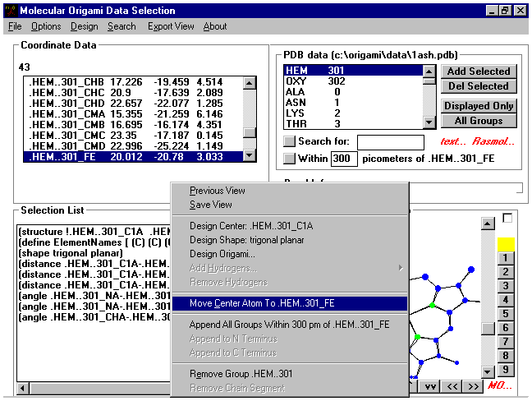Image resolution: width=532 pixels, height=401 pixels.
Task: Click the 'Search for' text input field
Action: [390, 142]
